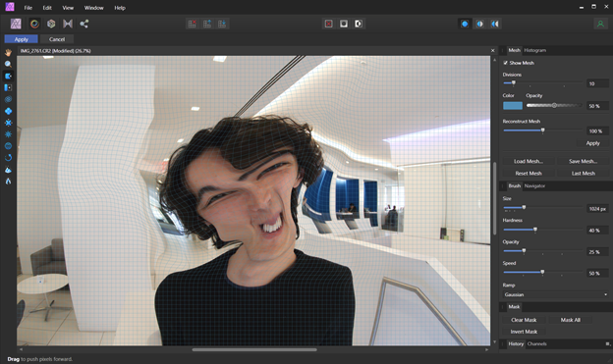Click the Cancel button
This screenshot has height=364, width=613.
57,39
